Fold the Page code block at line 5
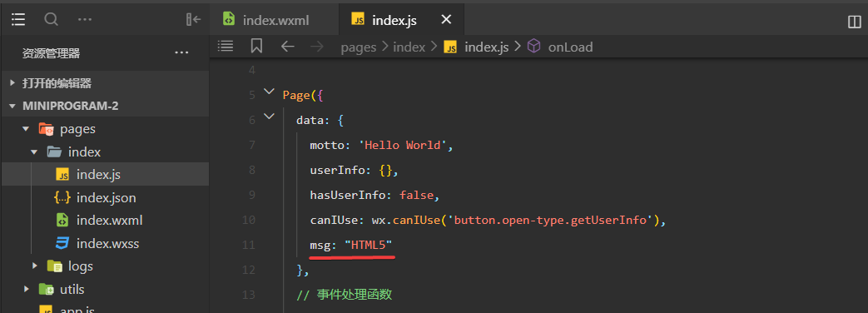The height and width of the screenshot is (313, 868). tap(269, 92)
